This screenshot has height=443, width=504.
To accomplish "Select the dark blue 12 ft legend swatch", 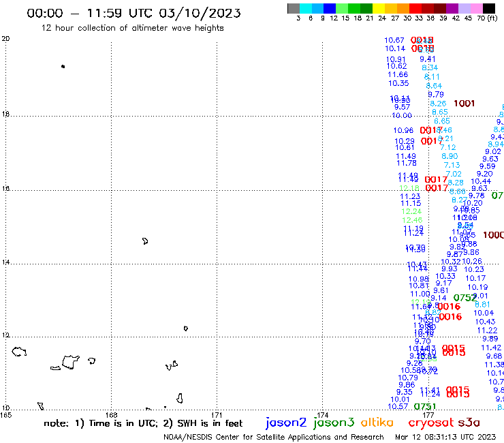I will coord(330,8).
